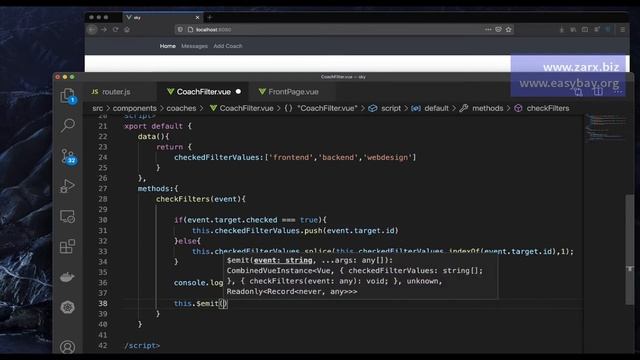Screen dimensions: 640x360
Task: Click the checkedFilterValues property on line 24
Action: (x=216, y=157)
